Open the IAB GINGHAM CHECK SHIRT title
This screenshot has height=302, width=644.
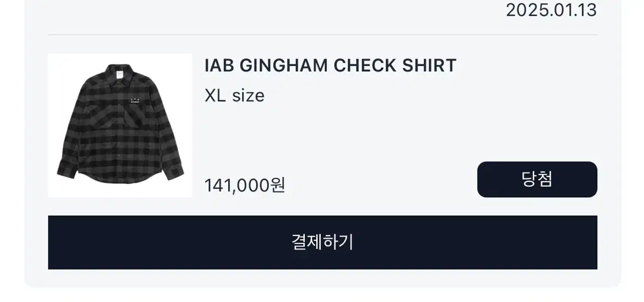pyautogui.click(x=331, y=65)
